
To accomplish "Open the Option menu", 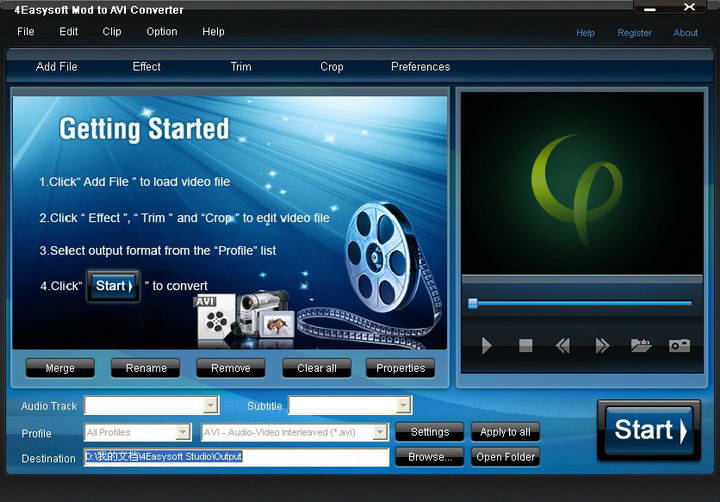I will coord(162,32).
